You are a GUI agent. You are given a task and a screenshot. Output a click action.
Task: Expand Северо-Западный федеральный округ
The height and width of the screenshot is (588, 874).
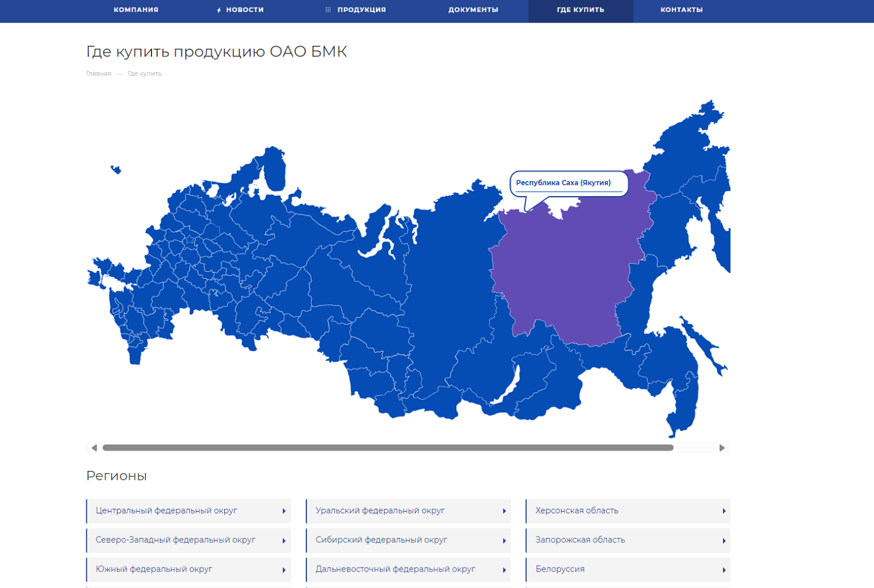point(188,540)
